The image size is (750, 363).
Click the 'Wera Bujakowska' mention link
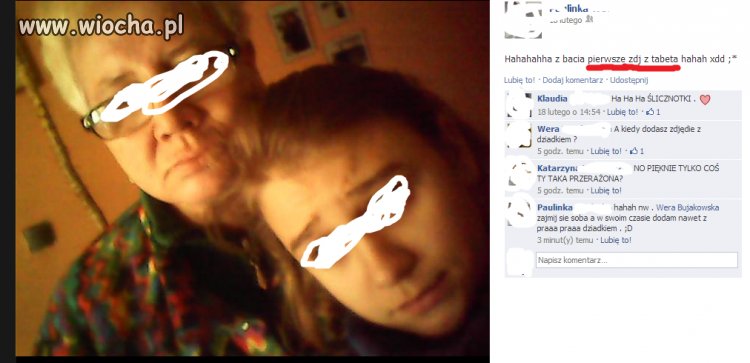tap(687, 208)
